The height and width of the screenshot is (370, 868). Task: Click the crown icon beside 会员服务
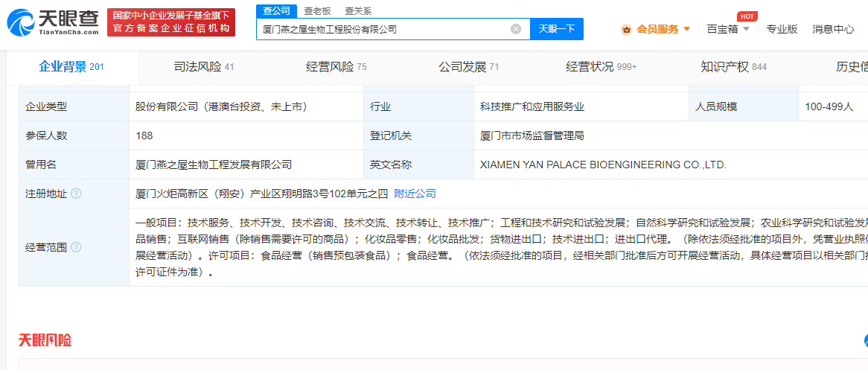626,29
